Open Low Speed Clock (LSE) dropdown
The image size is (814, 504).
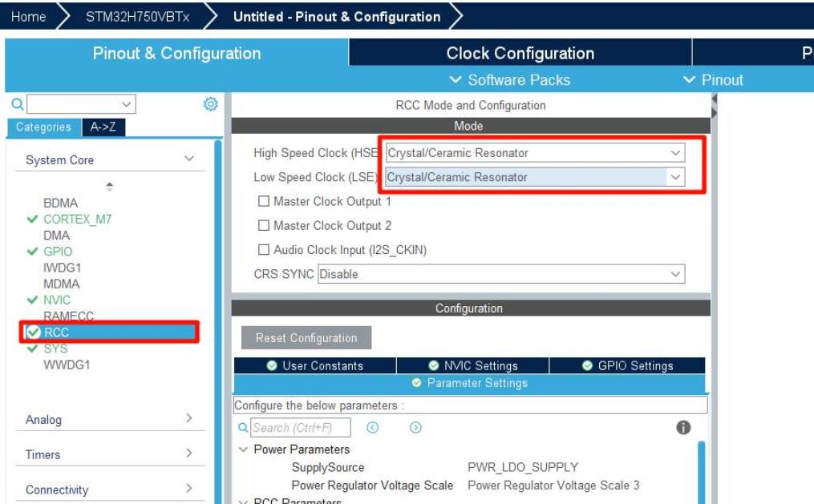[x=535, y=177]
